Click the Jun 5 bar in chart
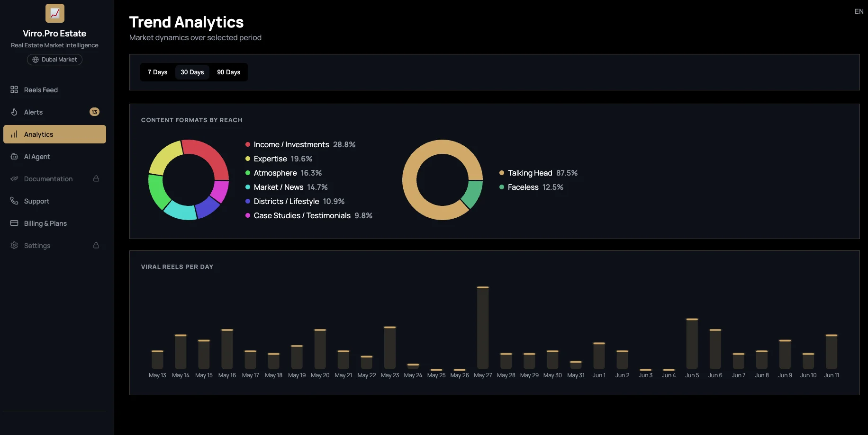 [692, 344]
